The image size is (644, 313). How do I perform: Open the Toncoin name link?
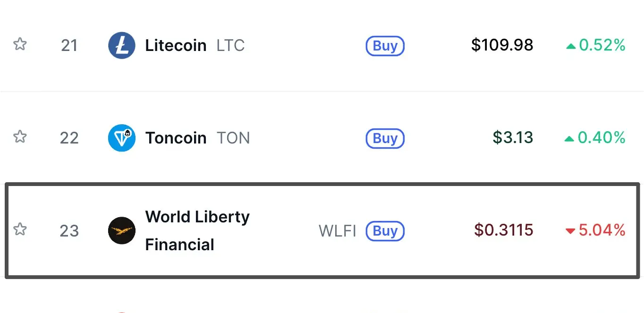point(176,138)
